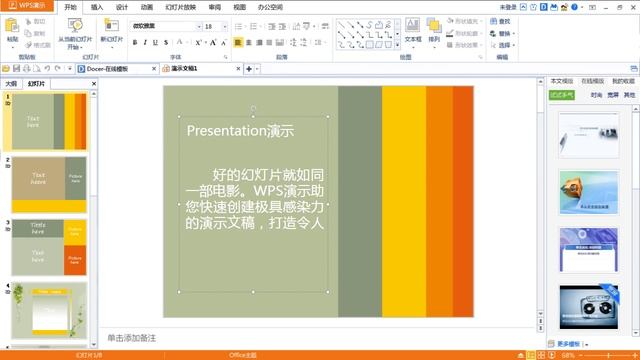Image resolution: width=640 pixels, height=360 pixels.
Task: Select slide 2 thumbnail
Action: (49, 184)
